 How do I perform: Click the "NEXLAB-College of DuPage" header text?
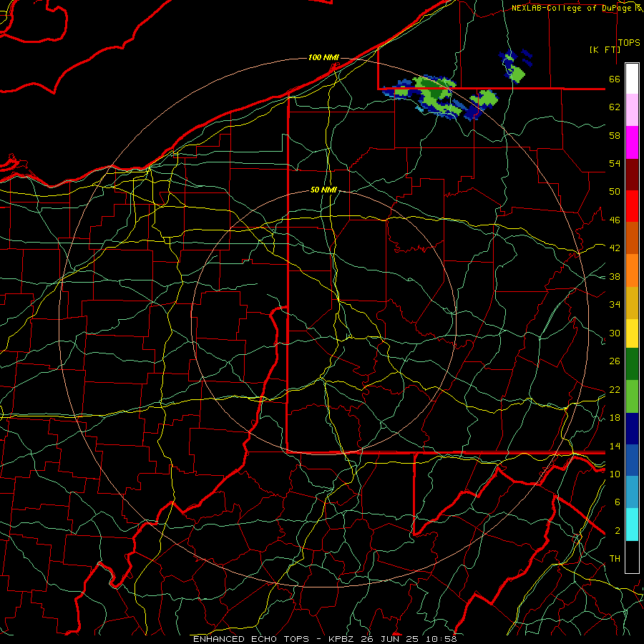click(571, 8)
